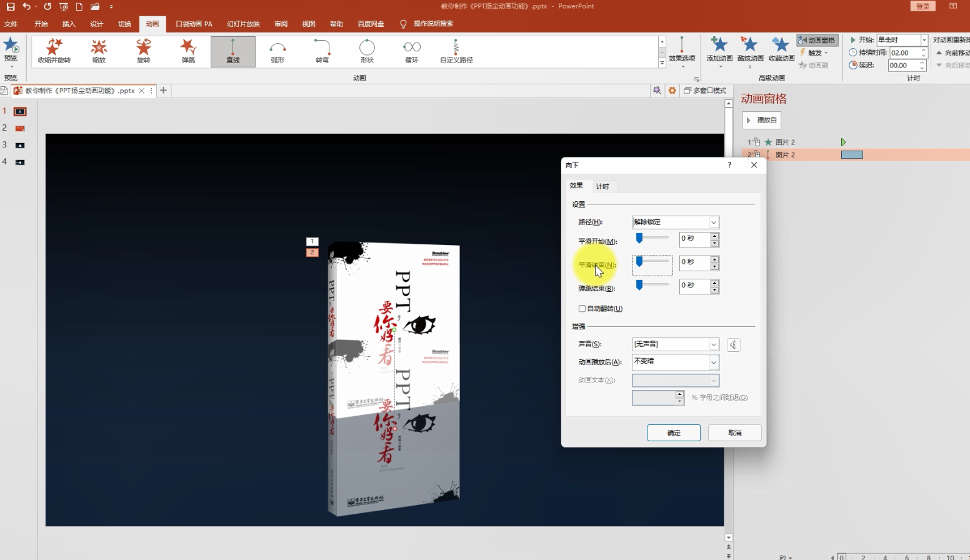The width and height of the screenshot is (970, 560).
Task: Create a new document via the blank page icon
Action: [x=79, y=6]
